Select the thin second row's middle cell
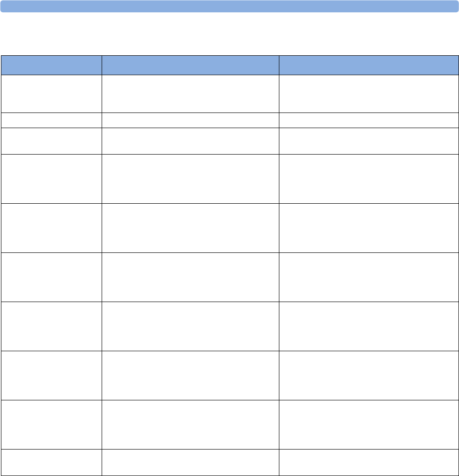 191,120
